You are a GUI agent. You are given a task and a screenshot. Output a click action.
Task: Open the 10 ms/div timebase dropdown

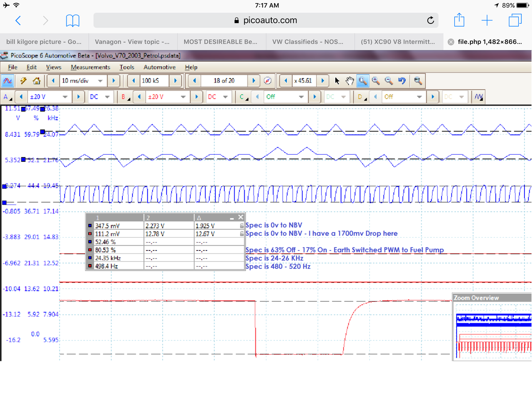pos(100,81)
